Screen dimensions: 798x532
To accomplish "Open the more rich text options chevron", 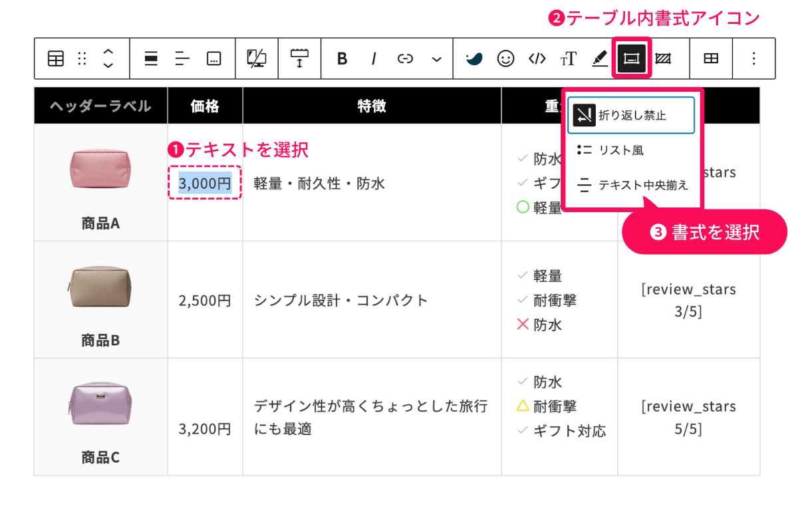I will click(x=437, y=59).
